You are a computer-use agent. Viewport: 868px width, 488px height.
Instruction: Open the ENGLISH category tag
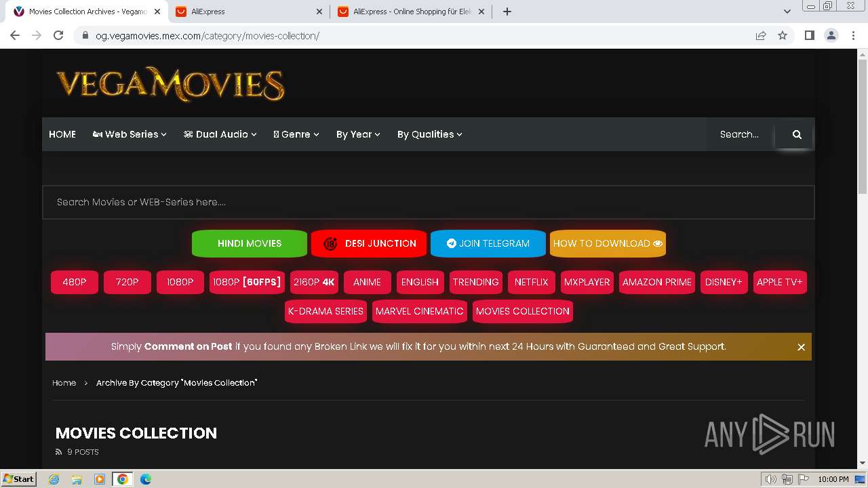click(x=420, y=282)
